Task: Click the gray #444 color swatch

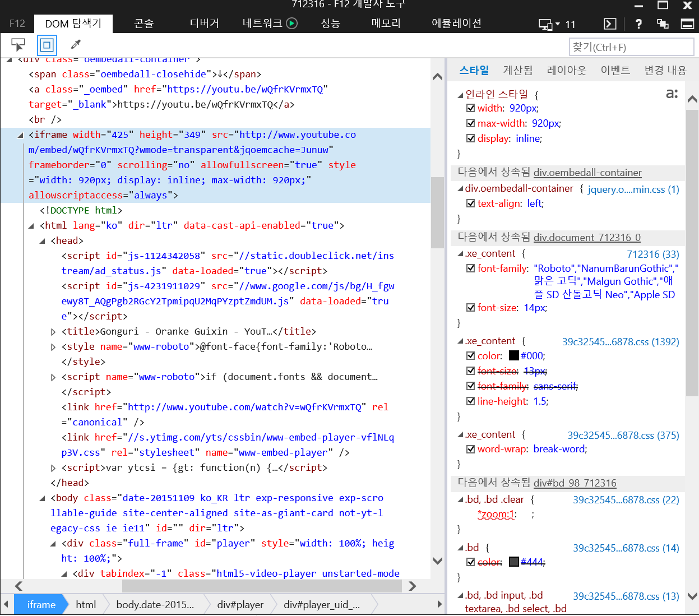Action: click(514, 562)
